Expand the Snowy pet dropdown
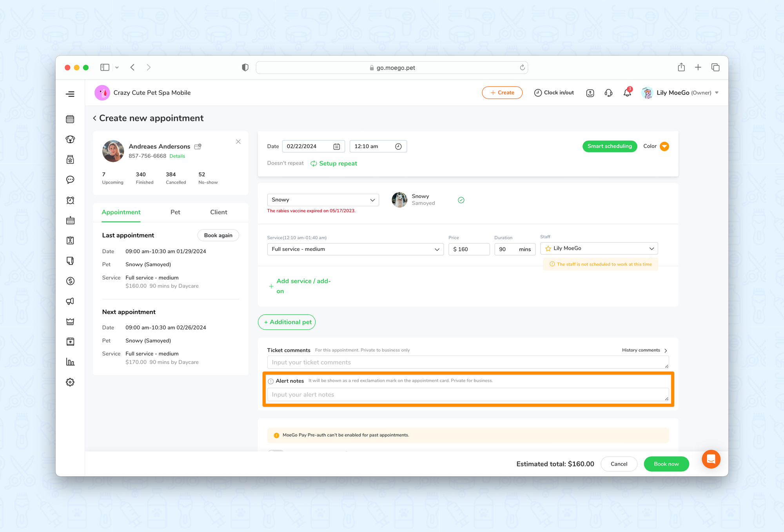Screen dimensions: 784x532 click(323, 200)
